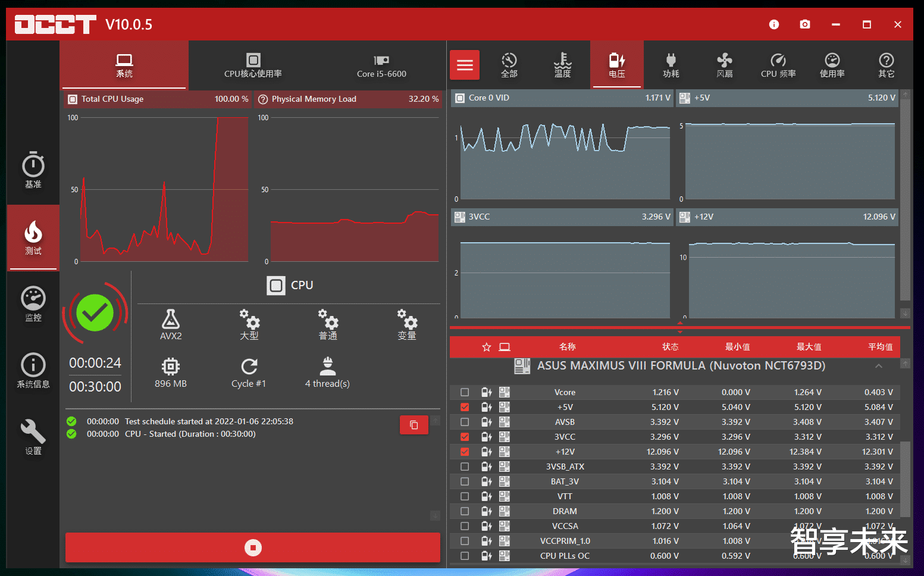This screenshot has height=576, width=924.
Task: Sort the table by 最大值 column header
Action: pyautogui.click(x=809, y=347)
